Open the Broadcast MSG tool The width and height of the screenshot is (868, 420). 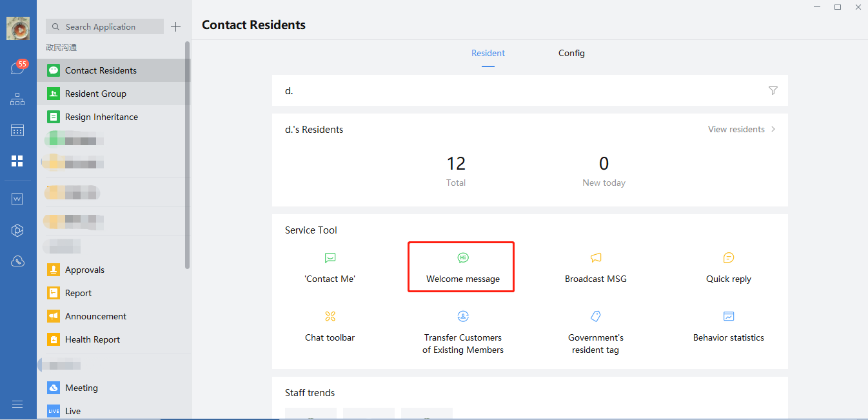tap(595, 268)
